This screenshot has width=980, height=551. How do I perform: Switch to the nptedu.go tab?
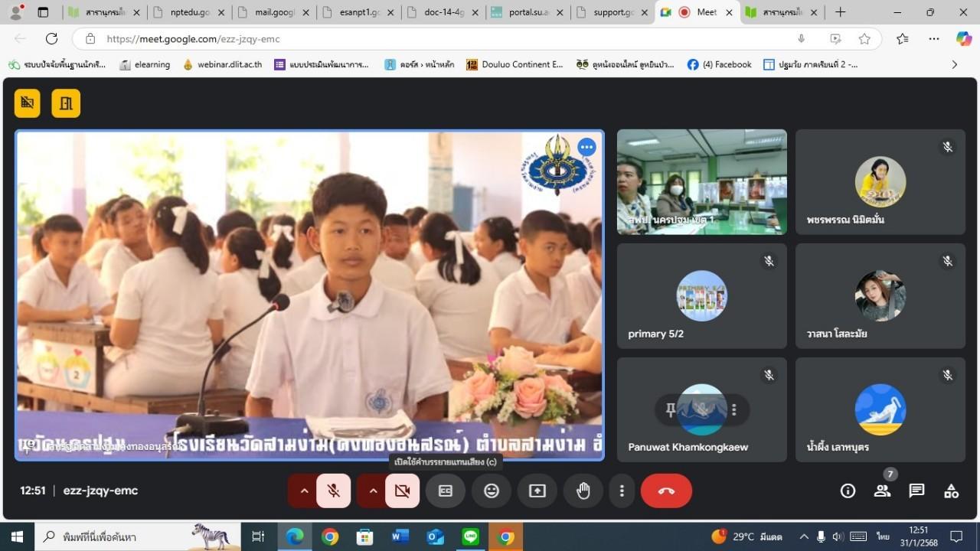(x=188, y=12)
